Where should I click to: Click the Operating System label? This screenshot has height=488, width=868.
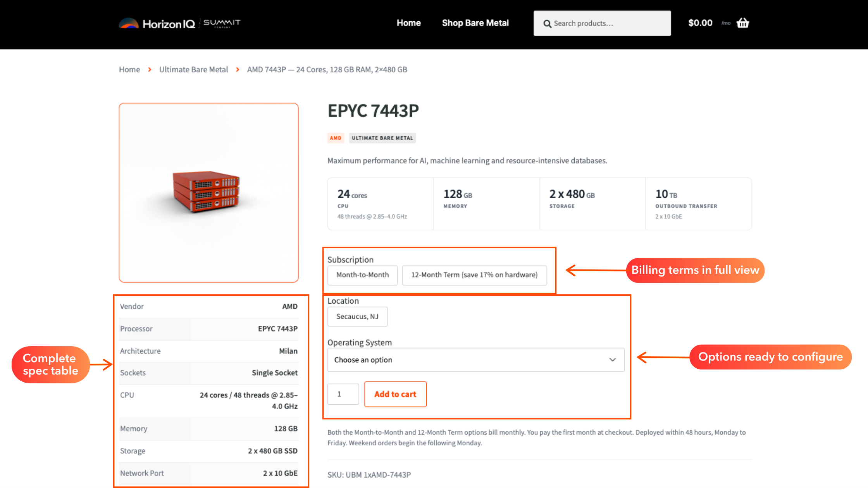[359, 342]
